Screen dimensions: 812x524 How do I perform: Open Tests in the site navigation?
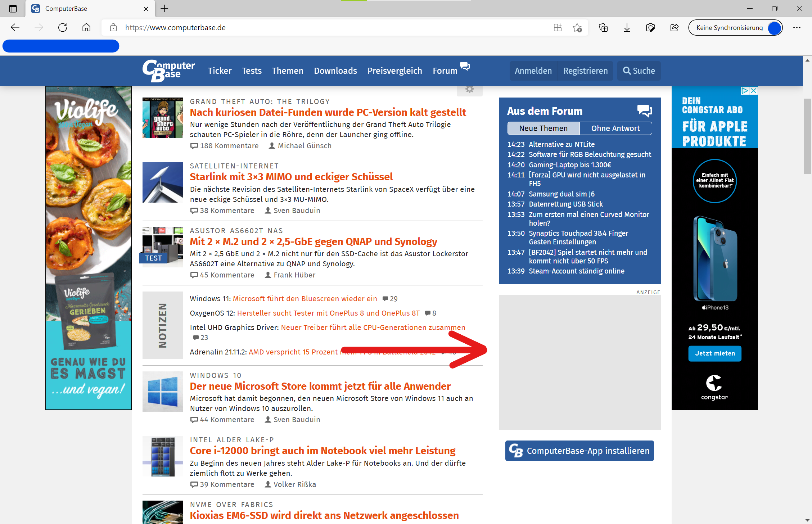click(x=252, y=71)
